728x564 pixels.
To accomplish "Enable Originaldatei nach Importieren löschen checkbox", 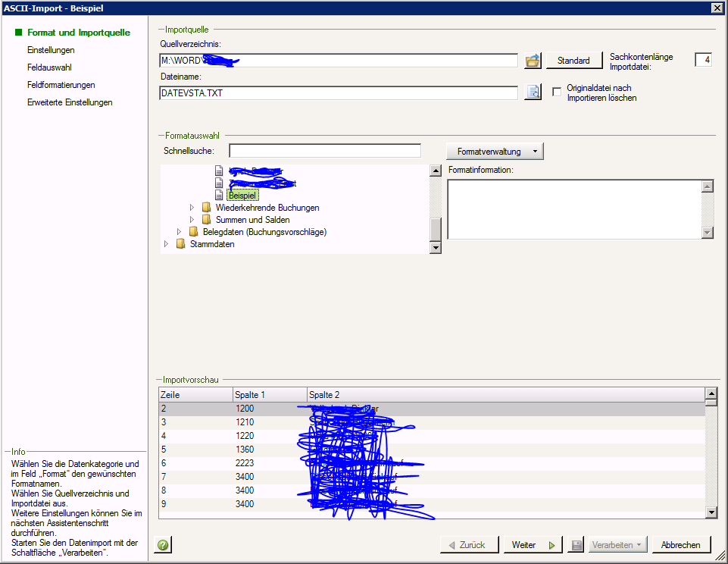I will click(x=557, y=92).
